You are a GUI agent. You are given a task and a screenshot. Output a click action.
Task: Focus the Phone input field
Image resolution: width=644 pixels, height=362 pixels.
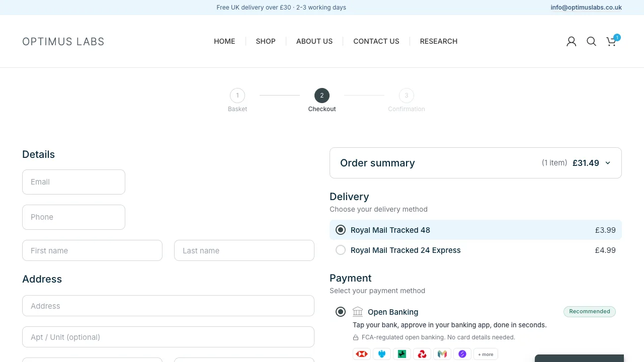tap(73, 217)
